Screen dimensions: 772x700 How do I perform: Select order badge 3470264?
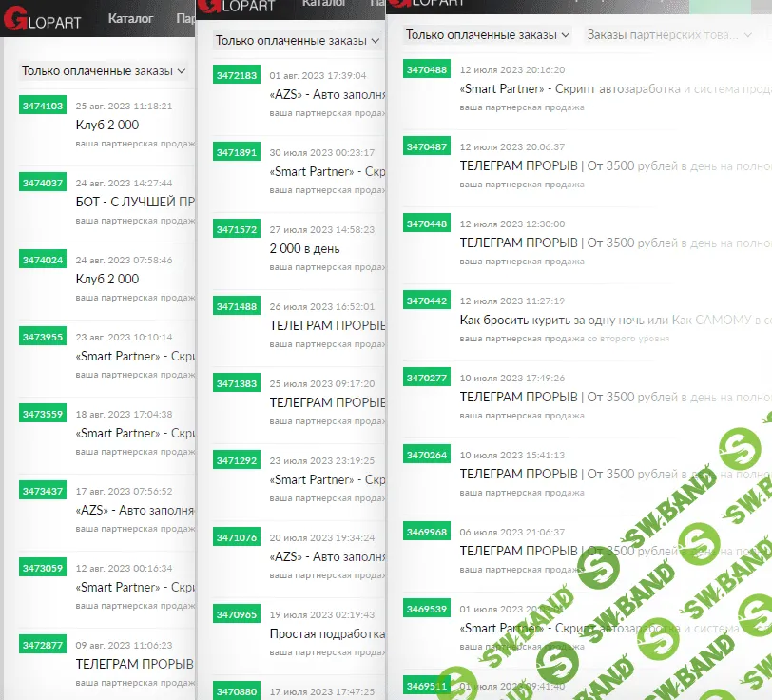click(x=427, y=455)
